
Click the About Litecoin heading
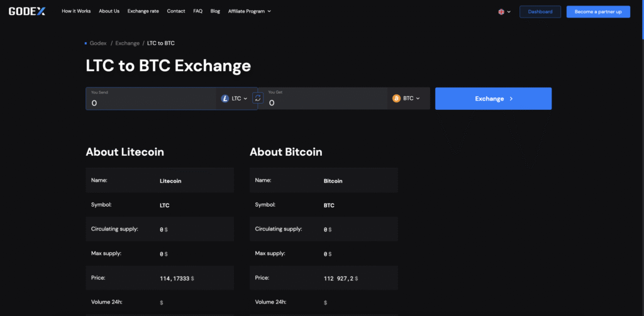point(125,152)
